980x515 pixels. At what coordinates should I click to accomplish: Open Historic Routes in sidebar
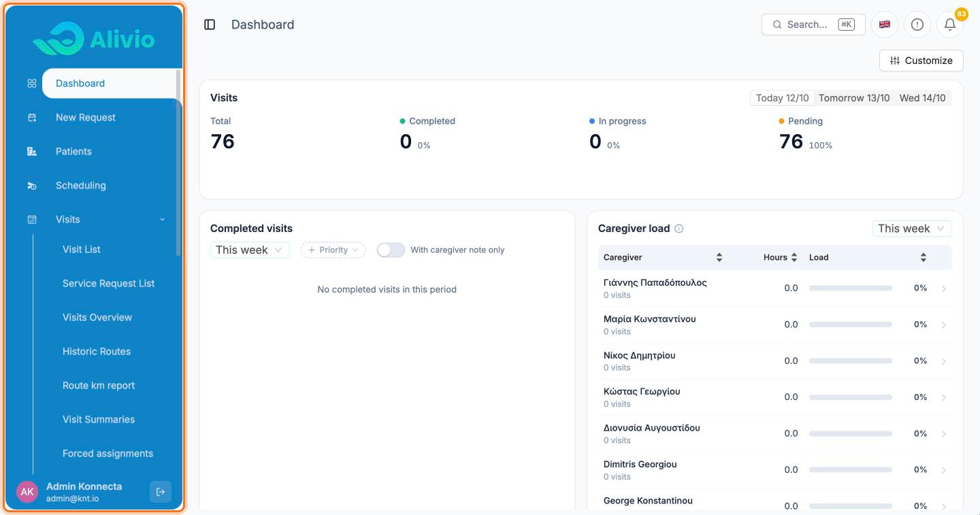pyautogui.click(x=97, y=351)
